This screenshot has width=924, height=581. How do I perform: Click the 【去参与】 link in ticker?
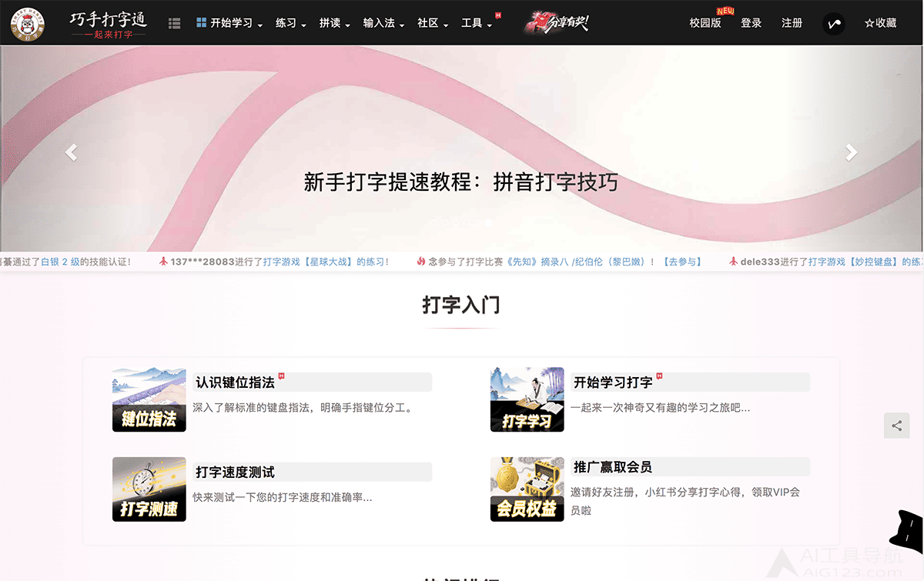[x=681, y=262]
